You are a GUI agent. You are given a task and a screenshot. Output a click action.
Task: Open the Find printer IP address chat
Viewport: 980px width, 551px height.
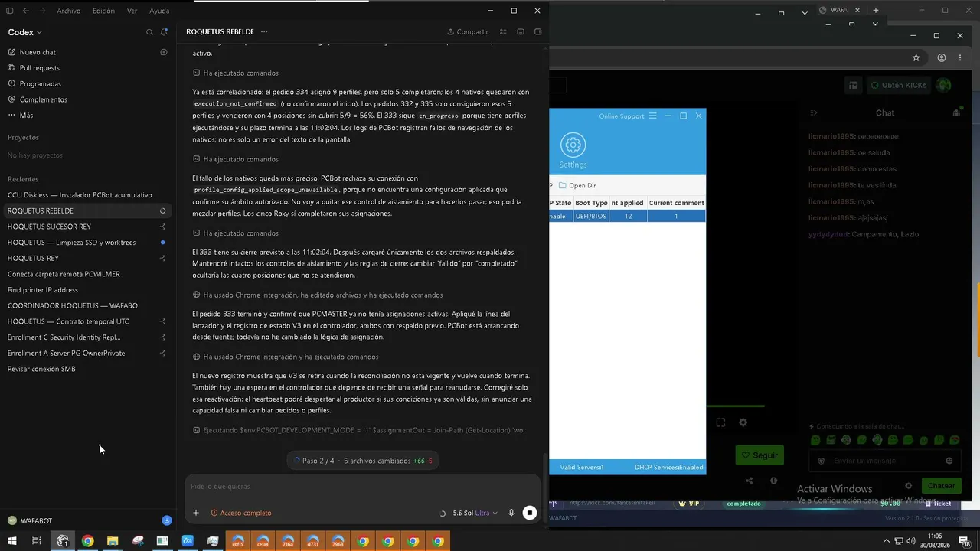[x=43, y=290]
